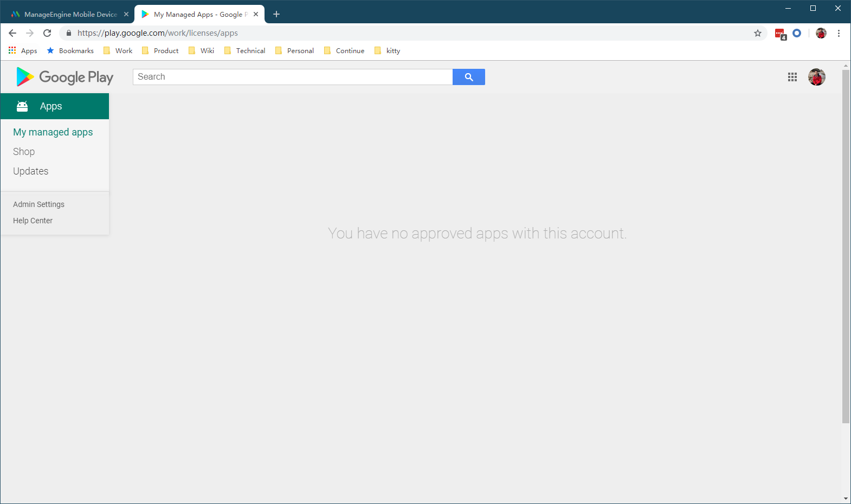Open Admin Settings

click(38, 204)
